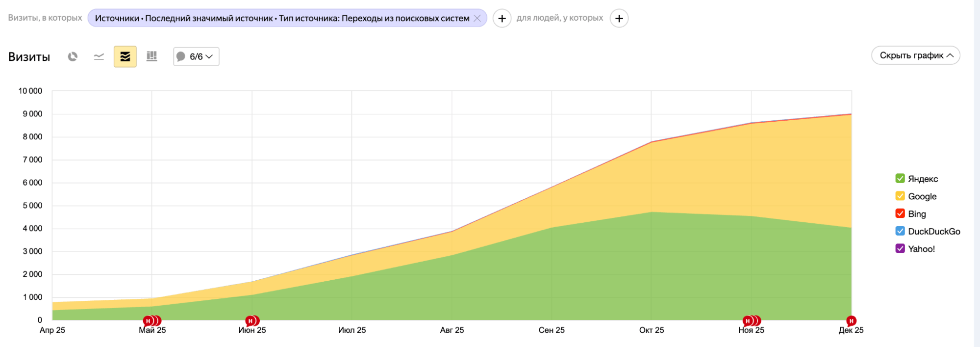Click the 'Визиты' chart title
This screenshot has height=347, width=980.
(29, 57)
